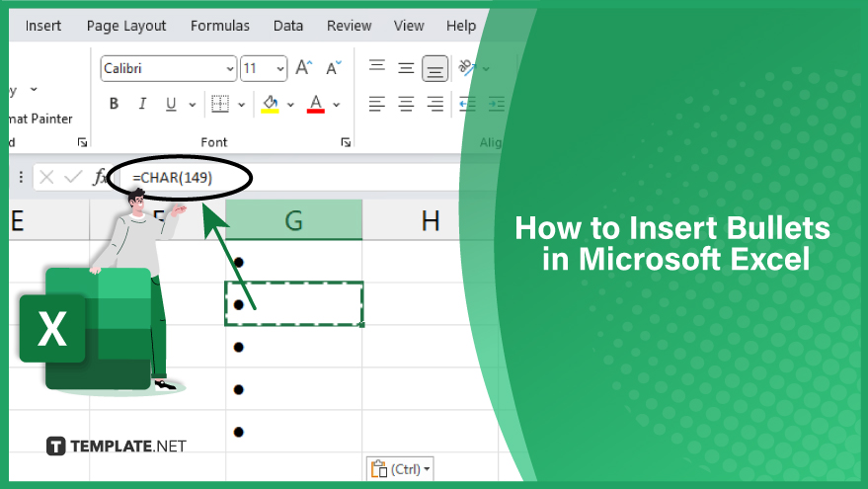The height and width of the screenshot is (489, 868).
Task: Select Middle Align icon
Action: [x=406, y=68]
